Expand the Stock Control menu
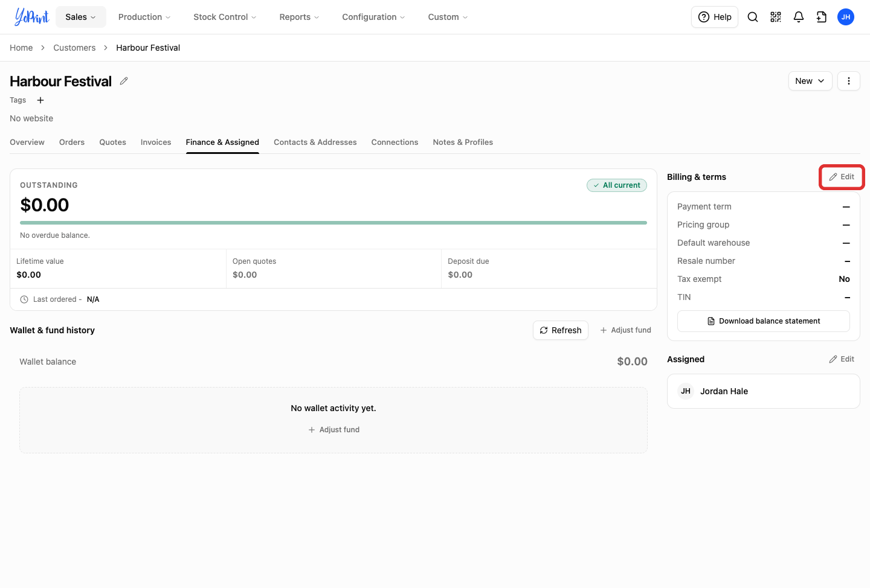Screen dimensions: 870x588 click(x=225, y=17)
